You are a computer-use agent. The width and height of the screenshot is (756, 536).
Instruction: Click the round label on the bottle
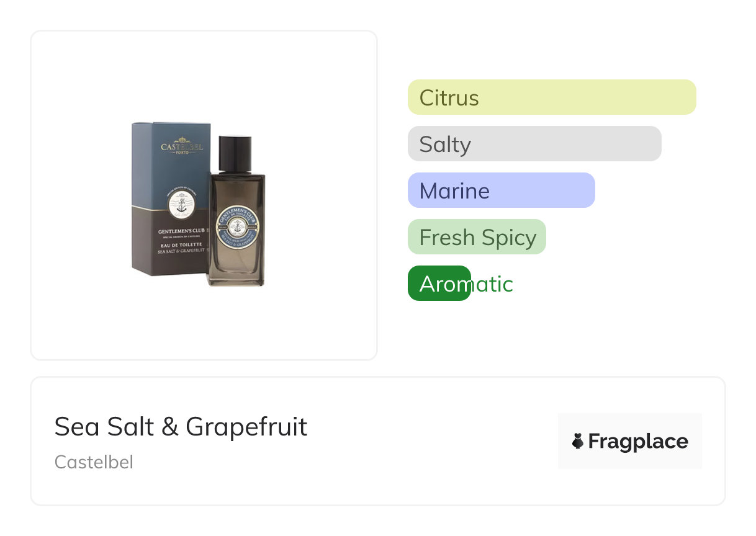[236, 224]
